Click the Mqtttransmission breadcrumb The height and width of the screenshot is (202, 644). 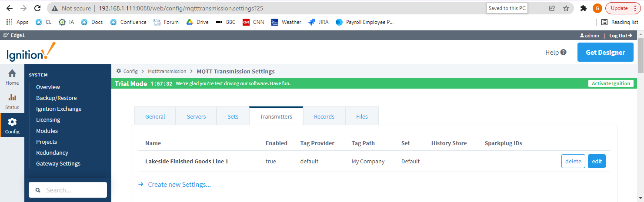point(167,71)
